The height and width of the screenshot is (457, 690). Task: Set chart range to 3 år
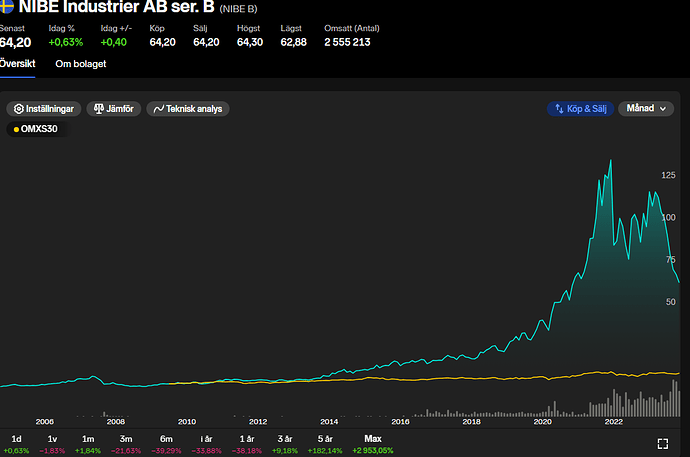click(285, 439)
